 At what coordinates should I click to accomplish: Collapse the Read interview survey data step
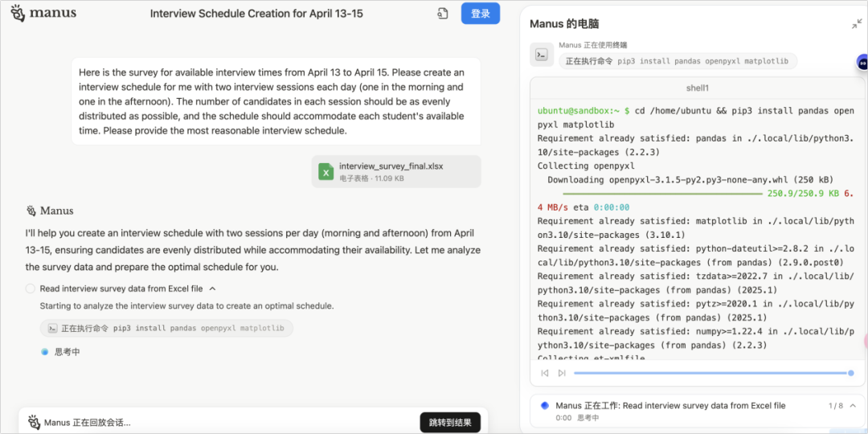tap(212, 289)
